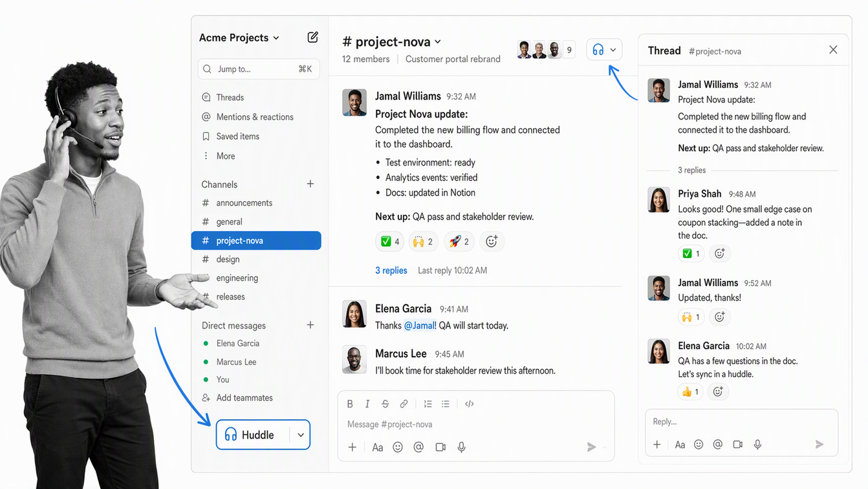Toggle the rocket reaction with count 2

[x=459, y=241]
